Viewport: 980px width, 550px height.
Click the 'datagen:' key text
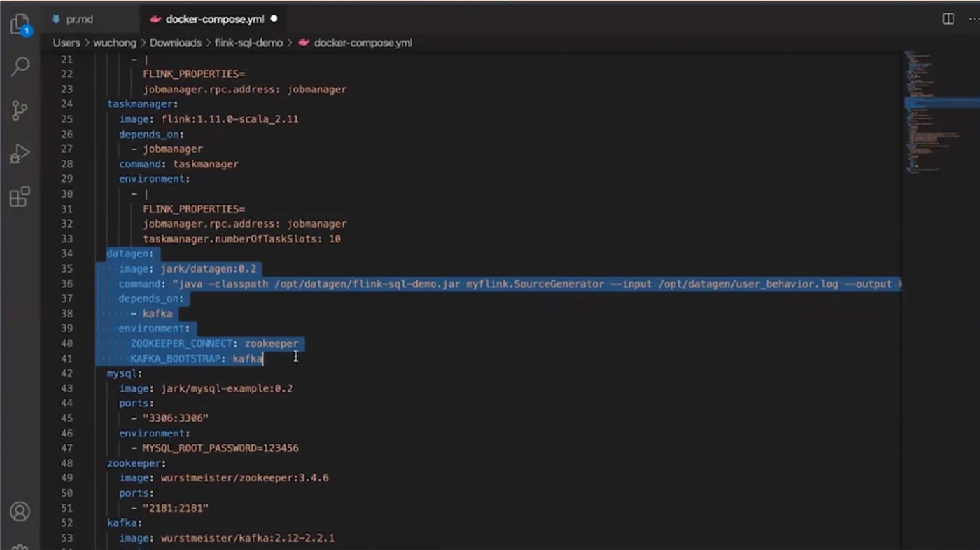click(x=130, y=254)
